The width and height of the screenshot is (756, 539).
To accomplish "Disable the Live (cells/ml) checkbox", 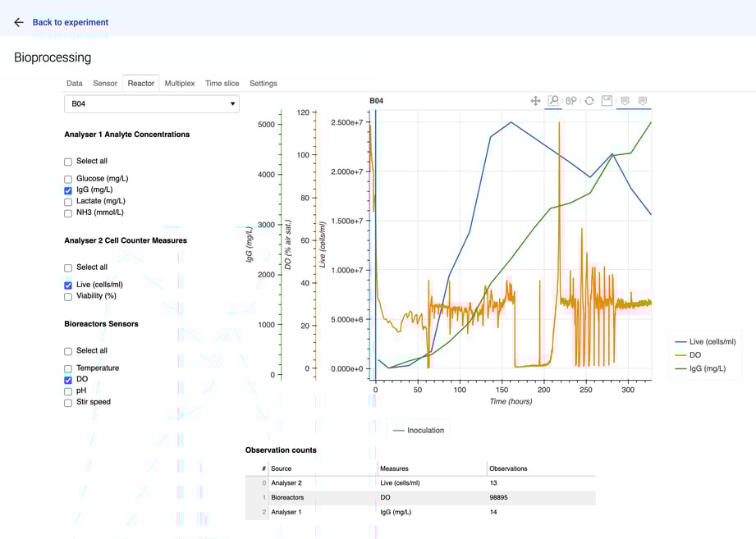I will [67, 285].
